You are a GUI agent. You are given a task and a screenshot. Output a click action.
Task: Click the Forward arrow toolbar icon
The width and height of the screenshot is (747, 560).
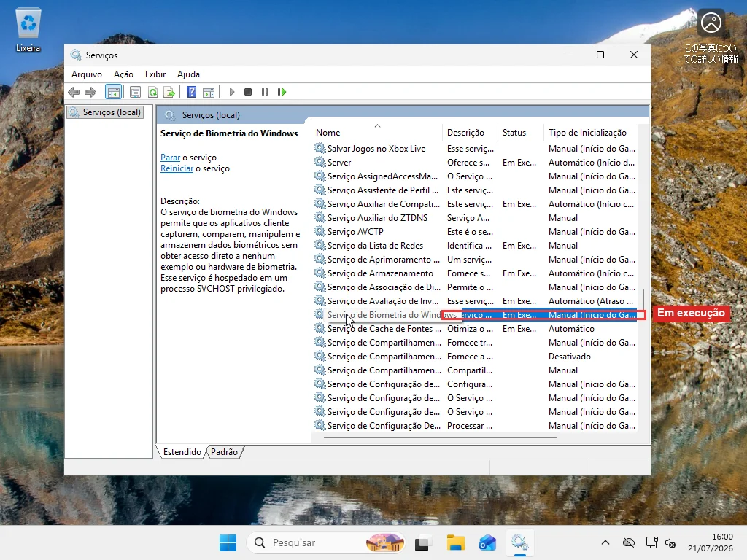coord(90,92)
